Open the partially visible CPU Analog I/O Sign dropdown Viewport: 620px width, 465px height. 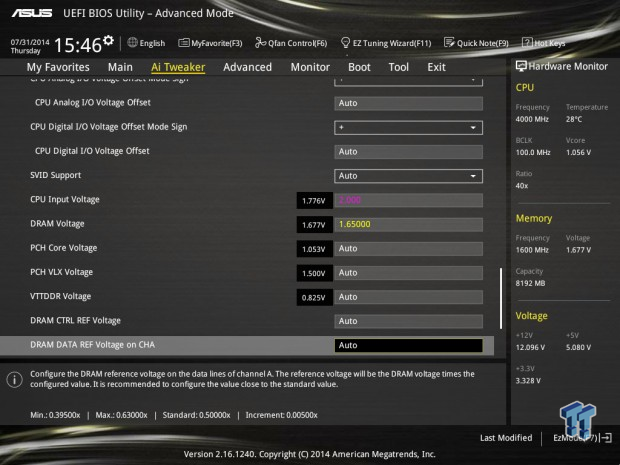pos(408,81)
